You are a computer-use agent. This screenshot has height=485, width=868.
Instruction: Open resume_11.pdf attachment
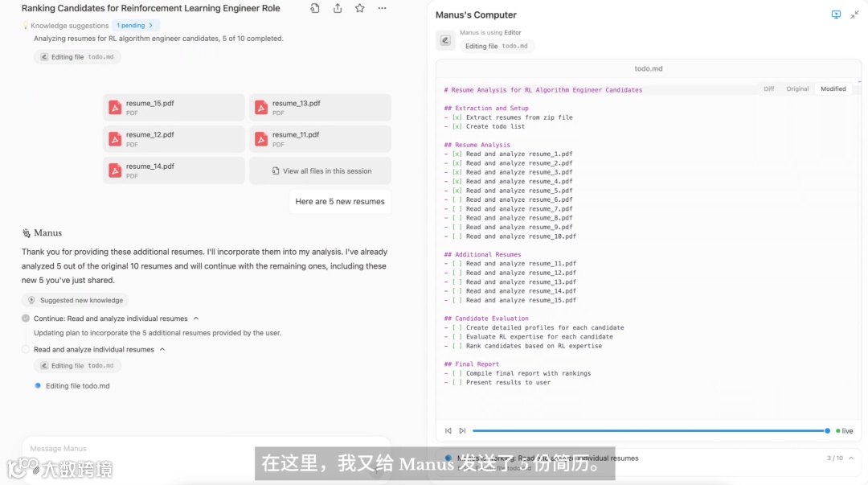point(320,139)
